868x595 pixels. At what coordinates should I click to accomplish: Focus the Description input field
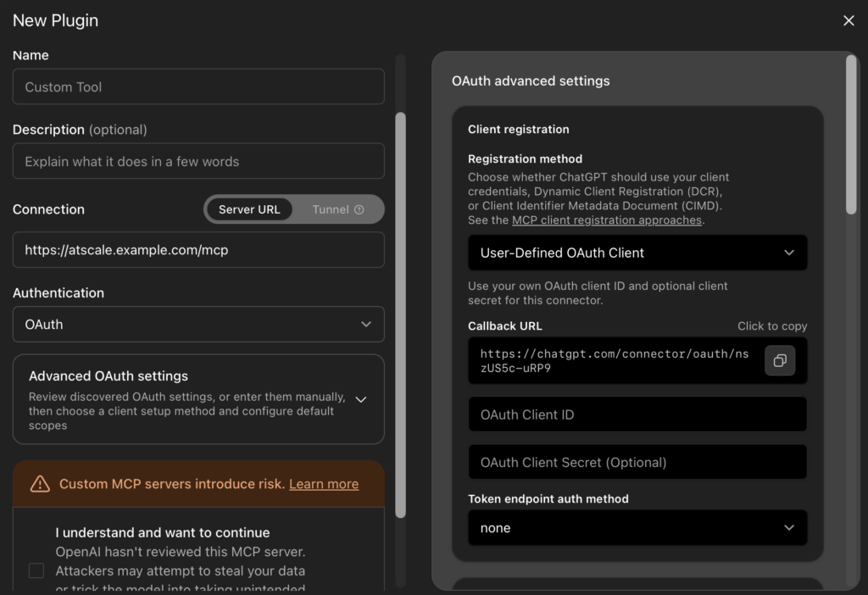pyautogui.click(x=198, y=161)
